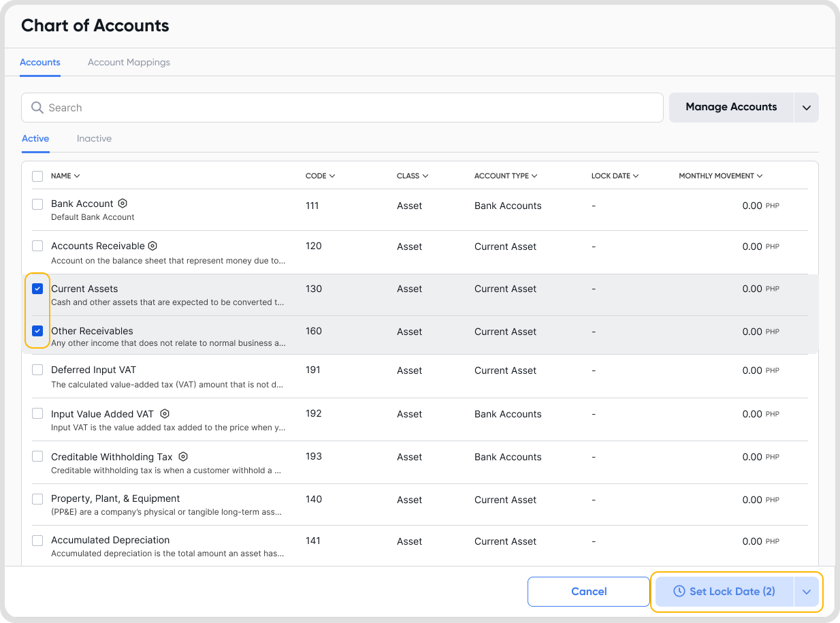Check the Deferred Input VAT checkbox
This screenshot has width=840, height=623.
(x=37, y=370)
